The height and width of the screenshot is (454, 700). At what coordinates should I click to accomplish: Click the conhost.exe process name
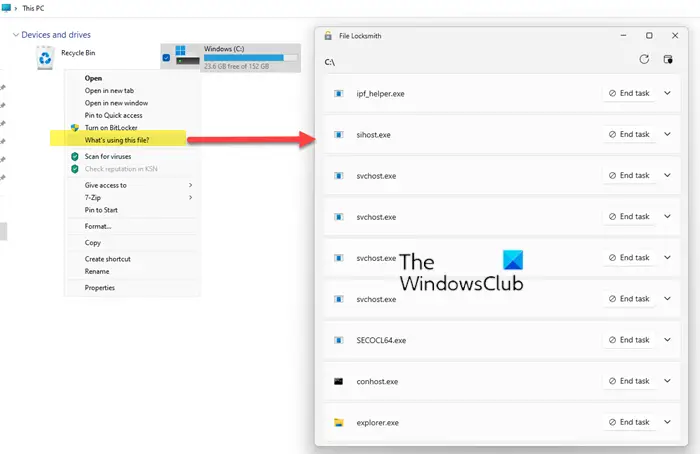(x=377, y=382)
